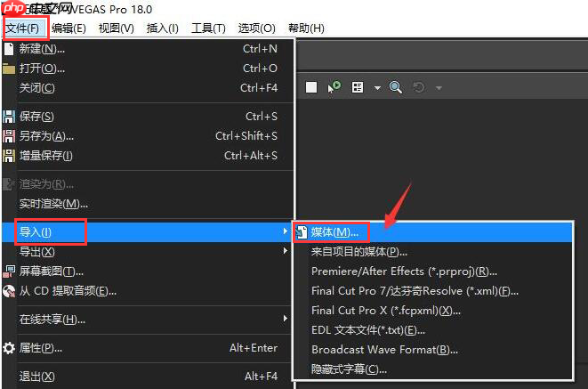The height and width of the screenshot is (389, 588).
Task: Select EDL 文本文件(*.txt)(E)... import
Action: coord(433,330)
